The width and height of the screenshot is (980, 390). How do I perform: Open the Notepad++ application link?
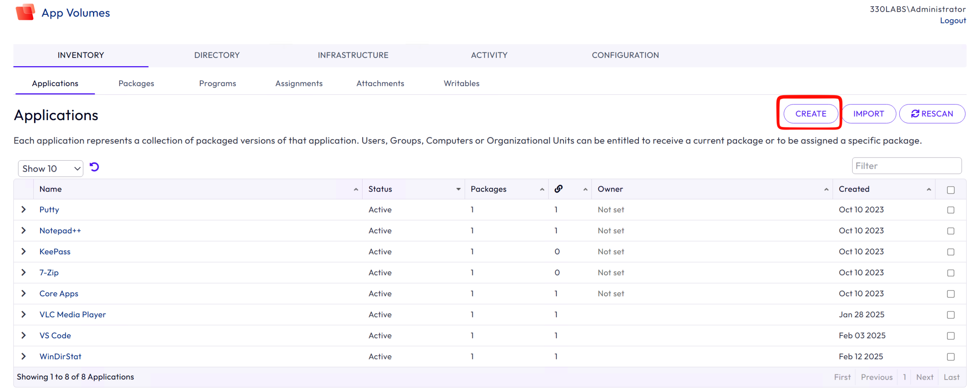[x=60, y=231]
